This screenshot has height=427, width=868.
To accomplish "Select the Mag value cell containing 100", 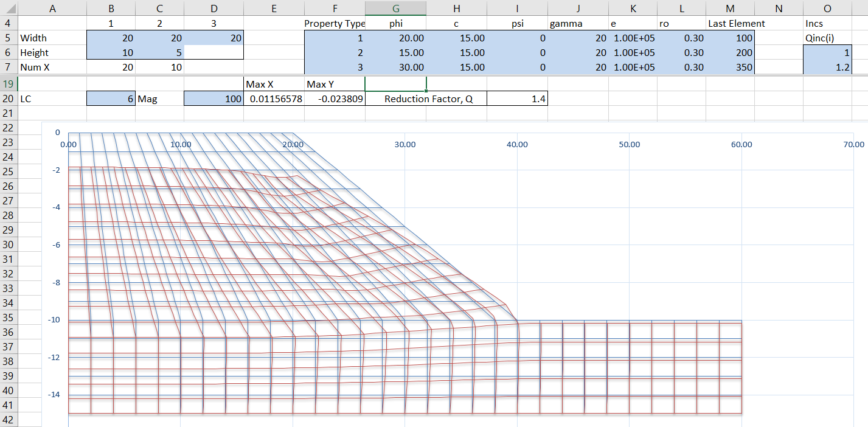I will point(214,99).
